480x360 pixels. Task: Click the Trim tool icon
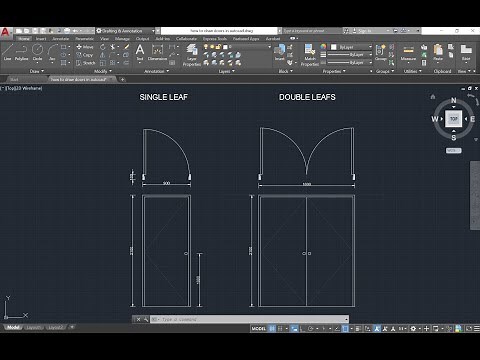tap(113, 47)
